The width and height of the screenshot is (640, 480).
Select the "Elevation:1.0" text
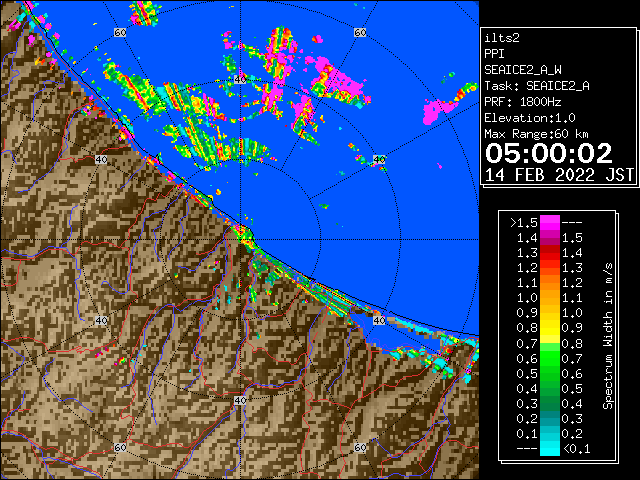pyautogui.click(x=530, y=118)
